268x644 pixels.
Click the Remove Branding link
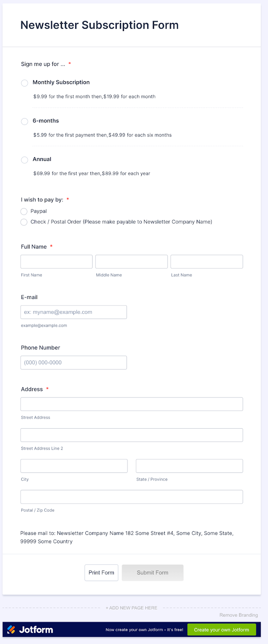(x=239, y=615)
